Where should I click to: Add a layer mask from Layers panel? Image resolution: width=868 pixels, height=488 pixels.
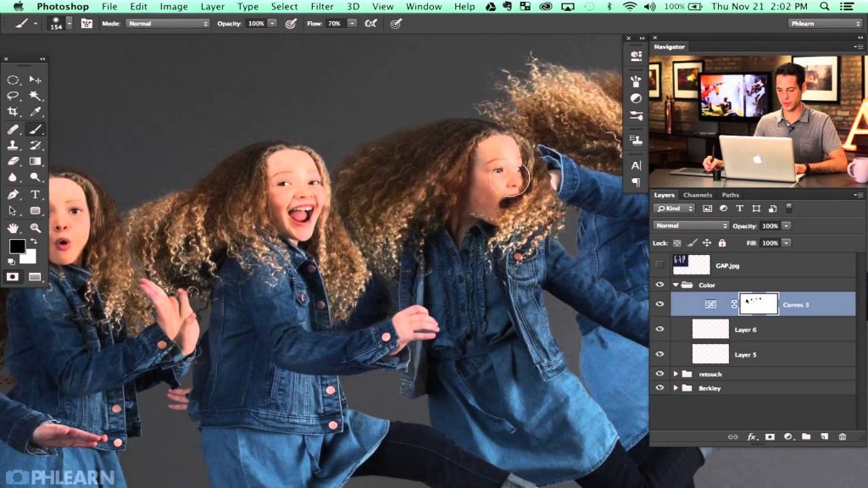[770, 436]
